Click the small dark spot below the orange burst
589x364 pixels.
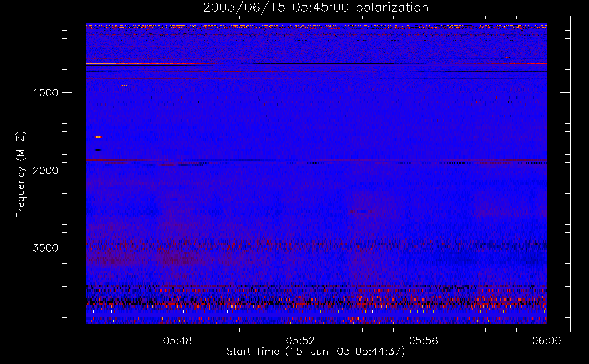click(98, 150)
